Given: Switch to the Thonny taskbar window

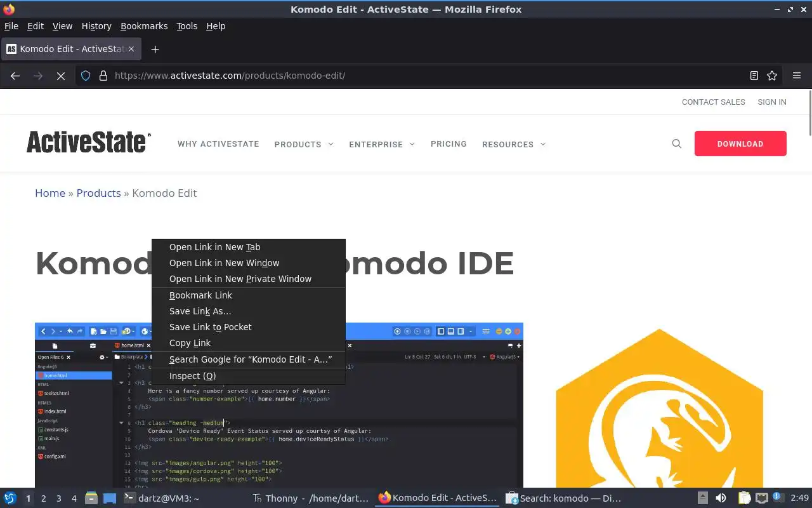Looking at the screenshot, I should (310, 498).
